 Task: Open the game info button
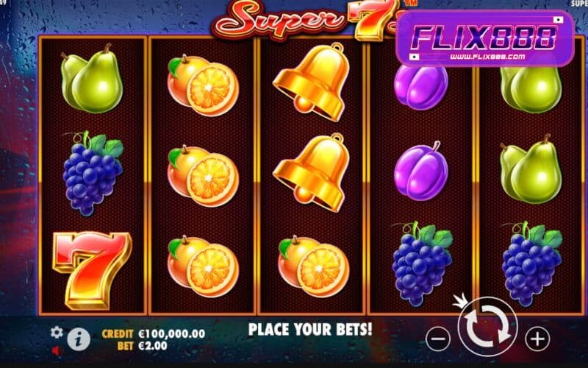[x=79, y=339]
